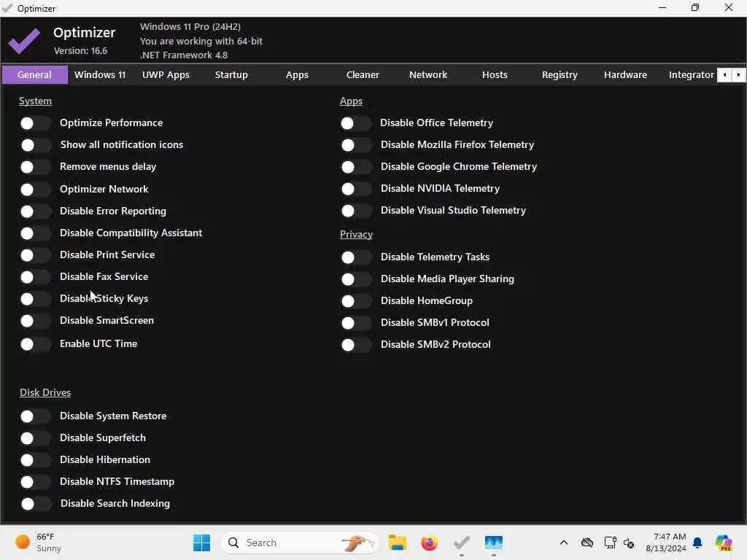Viewport: 747px width, 560px height.
Task: Toggle Disable Mozilla Firefox Telemetry
Action: pyautogui.click(x=355, y=145)
